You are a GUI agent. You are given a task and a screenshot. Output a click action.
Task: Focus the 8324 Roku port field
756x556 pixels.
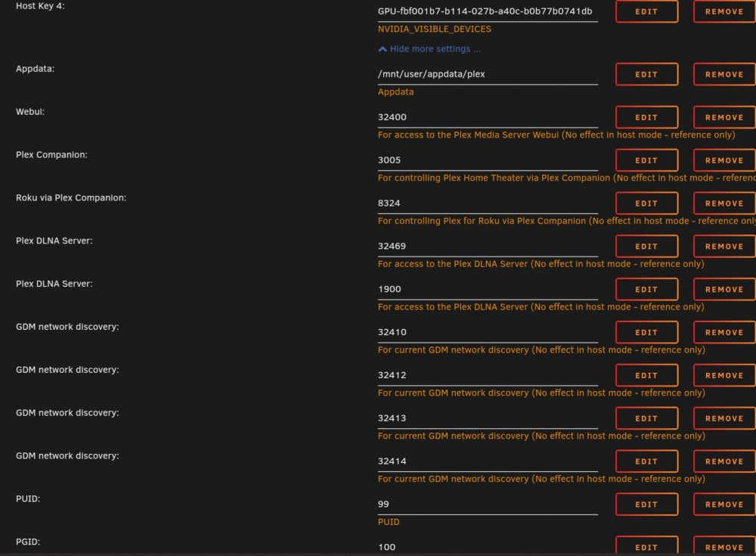point(488,203)
